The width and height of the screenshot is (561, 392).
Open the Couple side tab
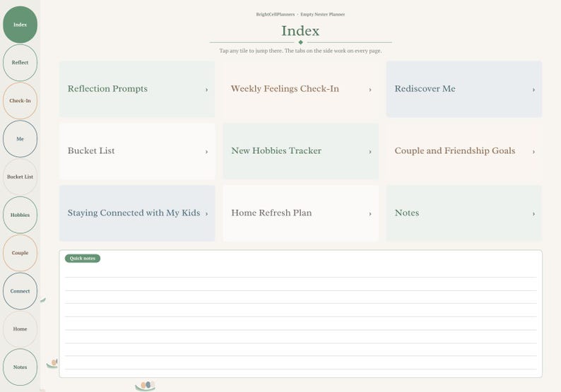tap(20, 253)
